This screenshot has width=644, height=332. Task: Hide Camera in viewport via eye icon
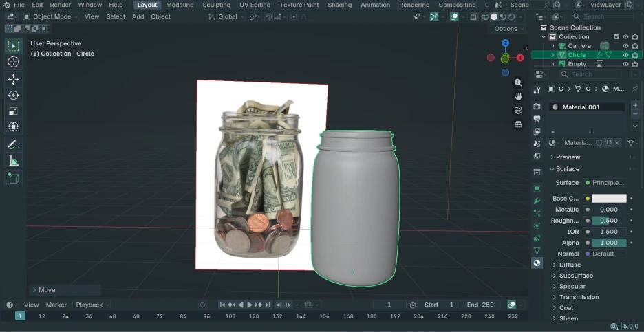(625, 46)
